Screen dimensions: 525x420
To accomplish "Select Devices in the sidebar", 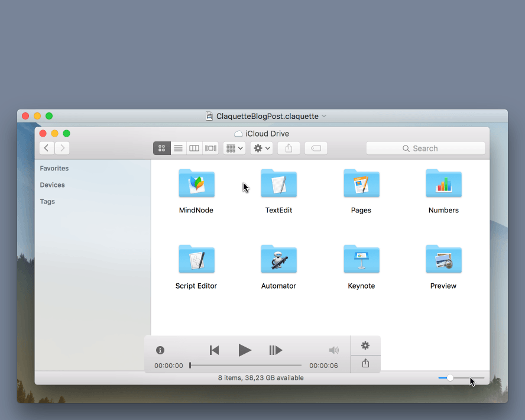I will (x=52, y=185).
